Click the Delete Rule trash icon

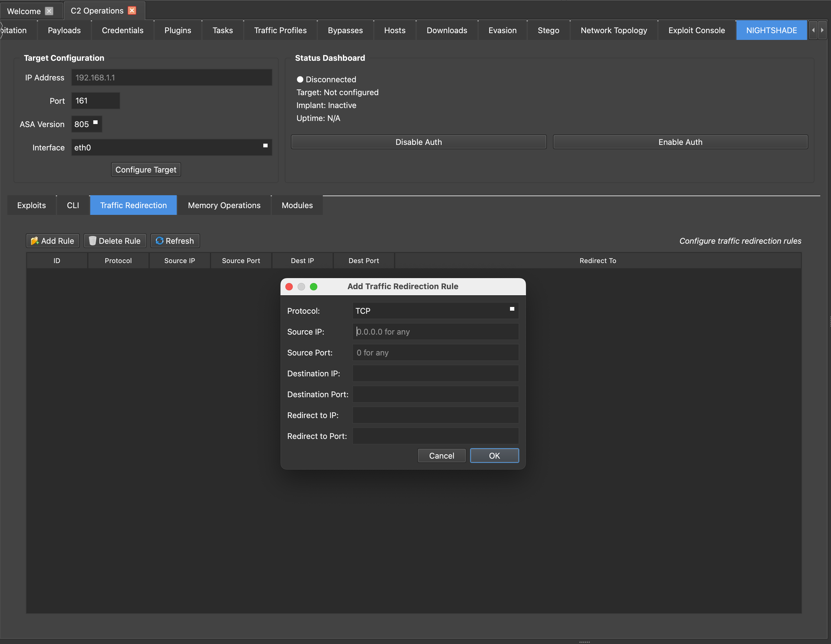[x=92, y=241]
